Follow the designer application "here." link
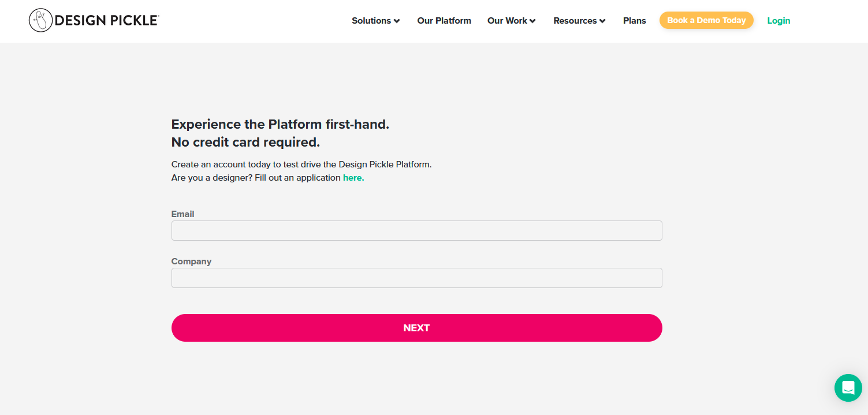This screenshot has height=415, width=868. point(353,178)
